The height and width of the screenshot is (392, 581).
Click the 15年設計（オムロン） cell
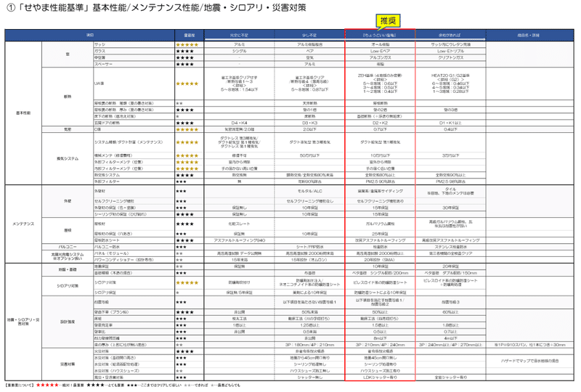coord(310,260)
